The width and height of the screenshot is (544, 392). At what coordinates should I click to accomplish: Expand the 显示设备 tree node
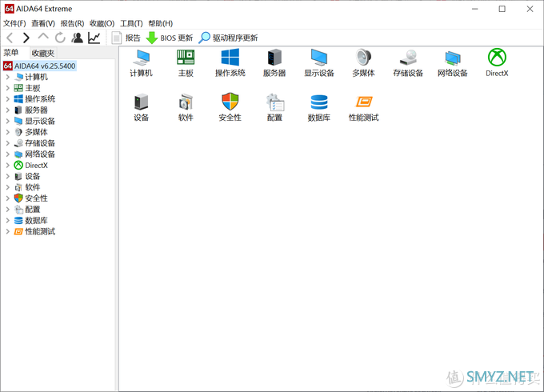[8, 121]
